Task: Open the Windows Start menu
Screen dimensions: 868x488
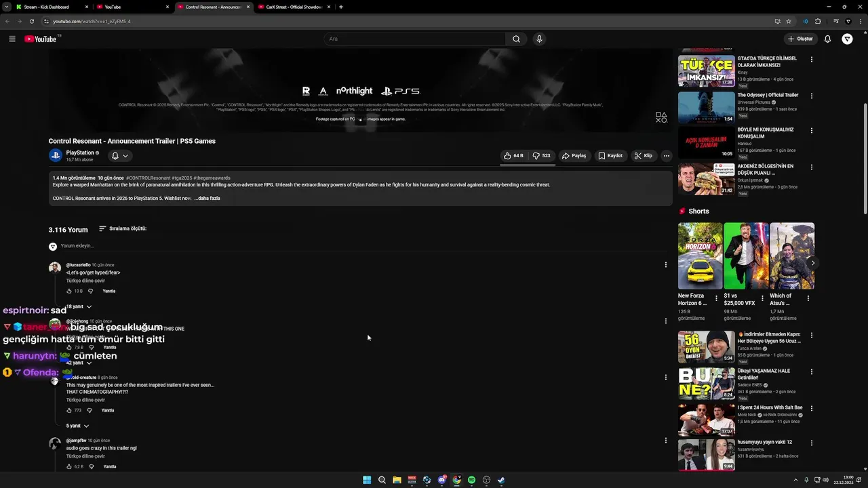Action: 367,480
